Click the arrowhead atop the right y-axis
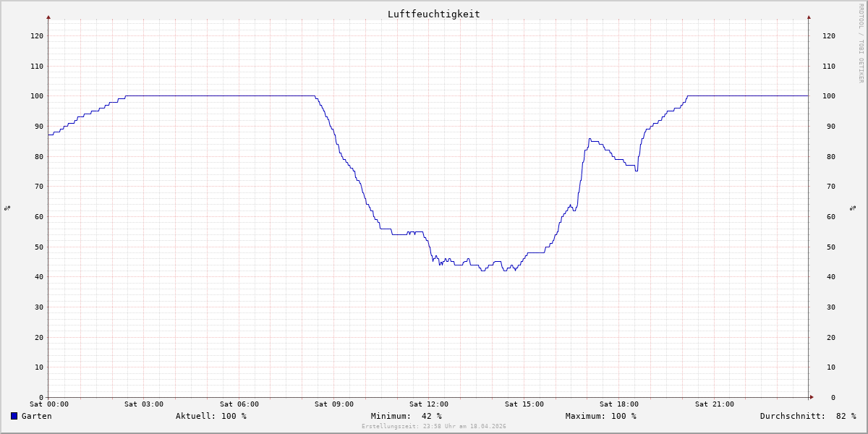 coord(809,17)
